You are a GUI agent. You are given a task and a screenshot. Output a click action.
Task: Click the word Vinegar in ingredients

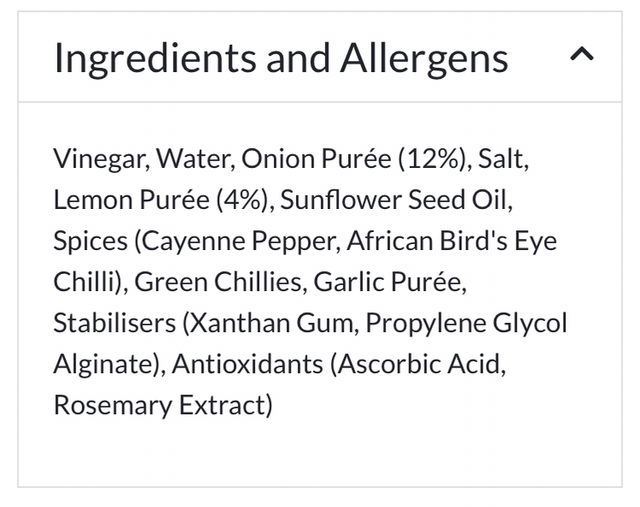coord(99,158)
